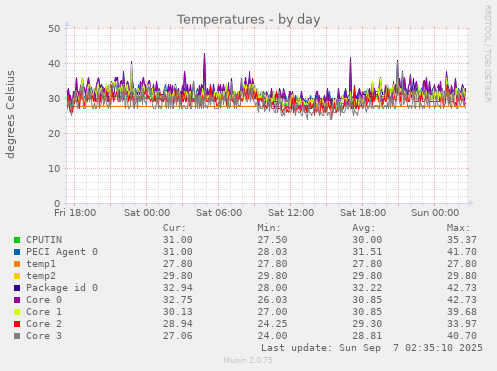Click the blue PECI Agent 0 color square
Image resolution: width=497 pixels, height=371 pixels.
17,252
